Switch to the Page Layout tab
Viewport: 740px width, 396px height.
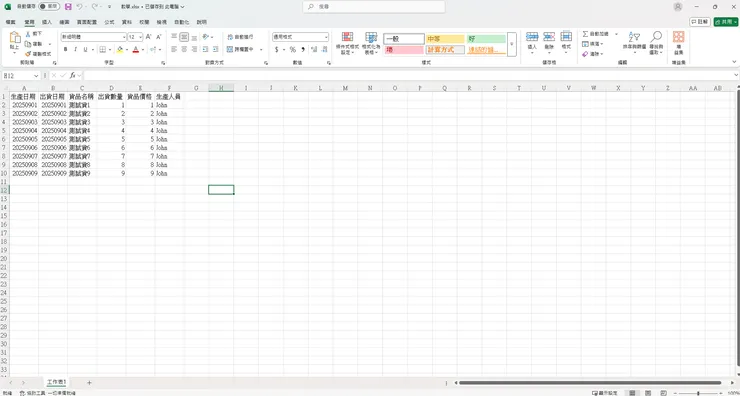[x=87, y=22]
